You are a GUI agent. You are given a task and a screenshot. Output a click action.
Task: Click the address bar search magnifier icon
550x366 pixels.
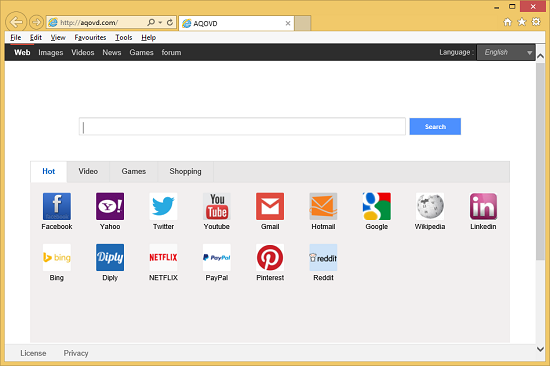[151, 22]
